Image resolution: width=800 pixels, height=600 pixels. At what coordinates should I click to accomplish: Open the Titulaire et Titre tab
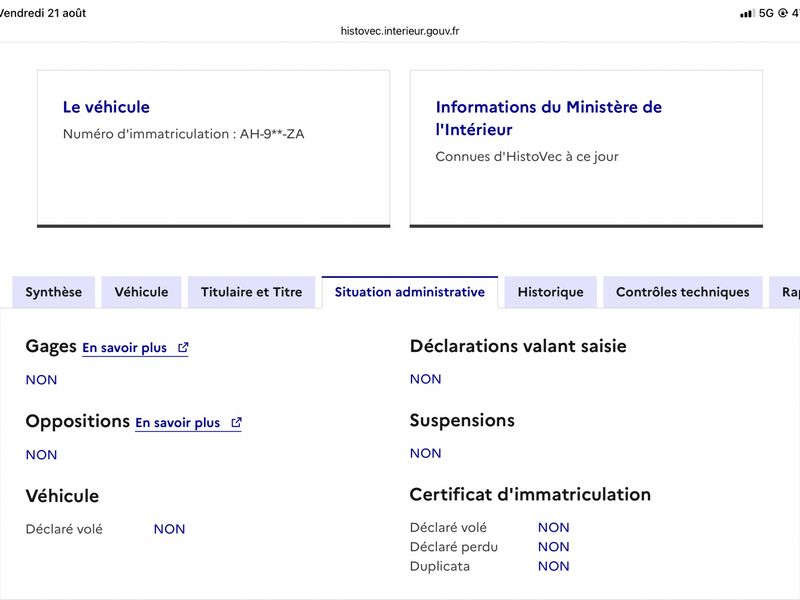(x=252, y=292)
